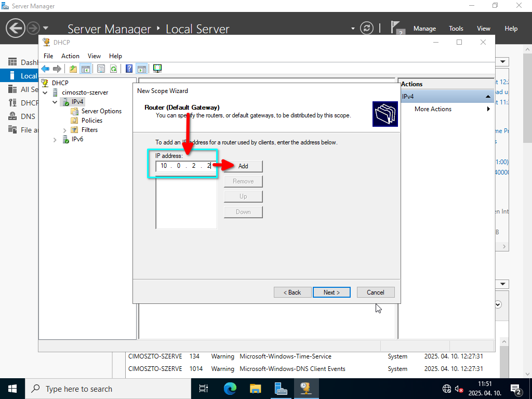Toggle Show/Hide Console Tree toolbar icon

[85, 69]
